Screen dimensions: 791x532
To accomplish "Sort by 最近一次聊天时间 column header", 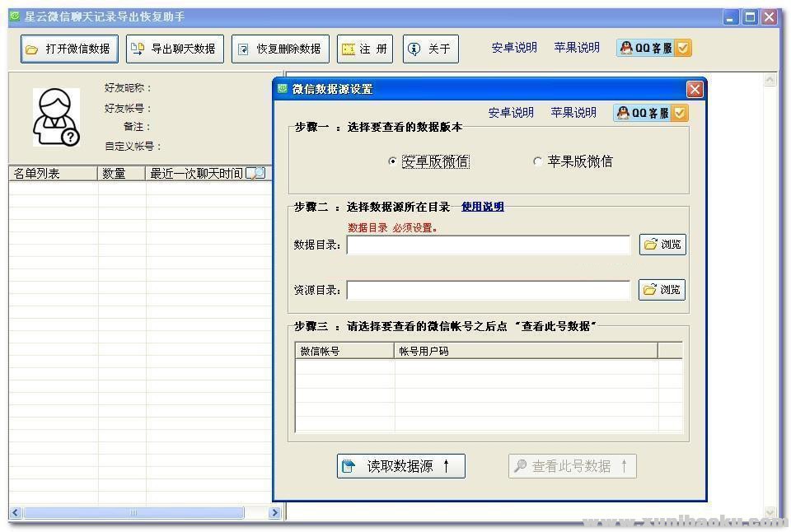I will pyautogui.click(x=196, y=174).
